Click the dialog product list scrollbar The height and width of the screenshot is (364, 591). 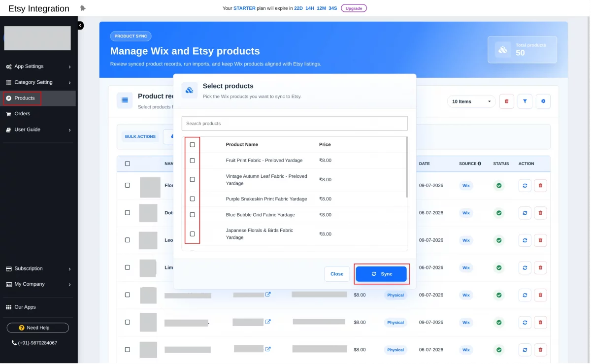pos(407,167)
